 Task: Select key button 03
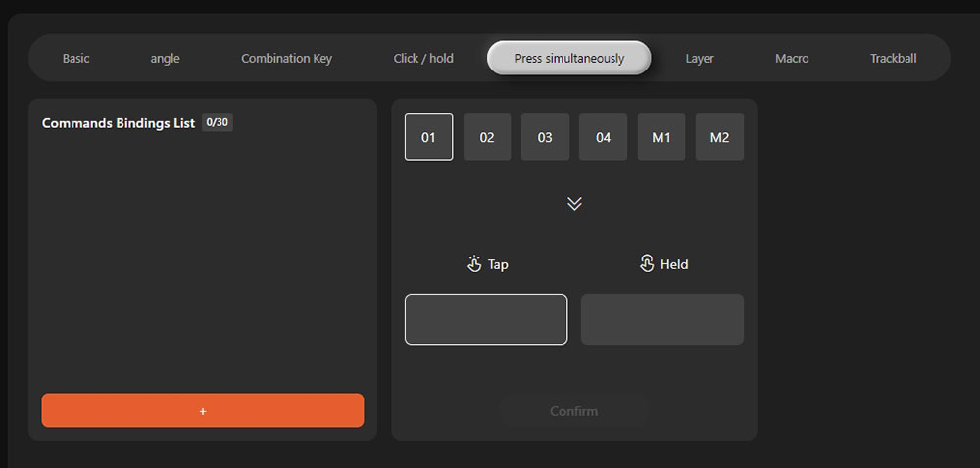[545, 137]
